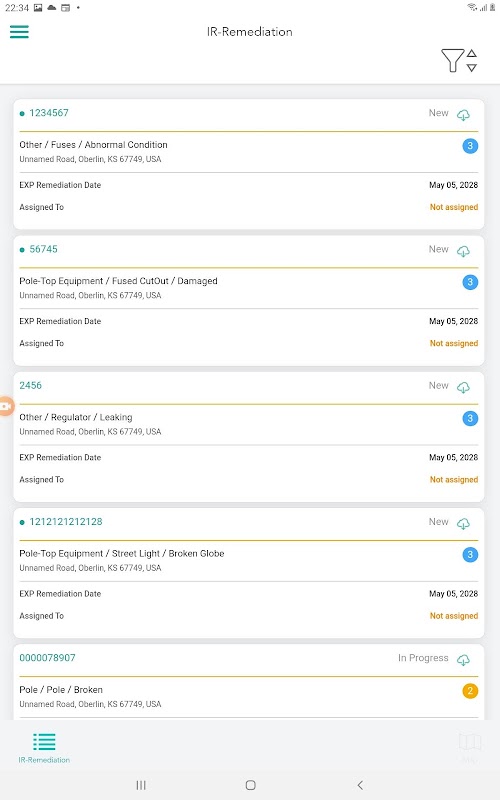Open the Pole / Pole / Broken card
Viewport: 500px width, 800px height.
click(x=248, y=682)
